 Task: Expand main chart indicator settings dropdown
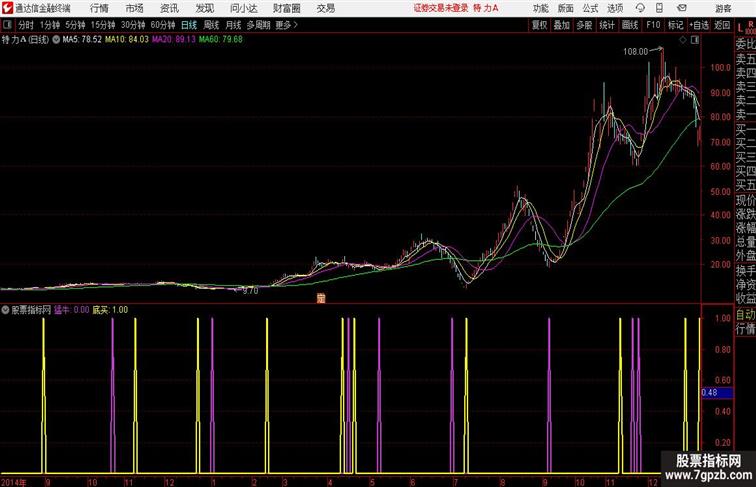(56, 40)
